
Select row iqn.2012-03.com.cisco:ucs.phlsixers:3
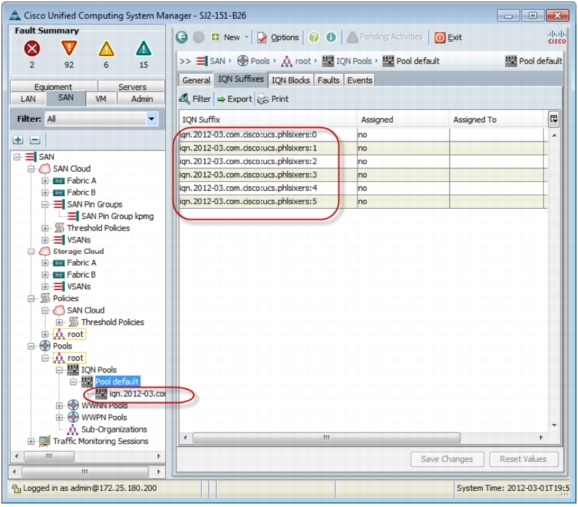363,174
